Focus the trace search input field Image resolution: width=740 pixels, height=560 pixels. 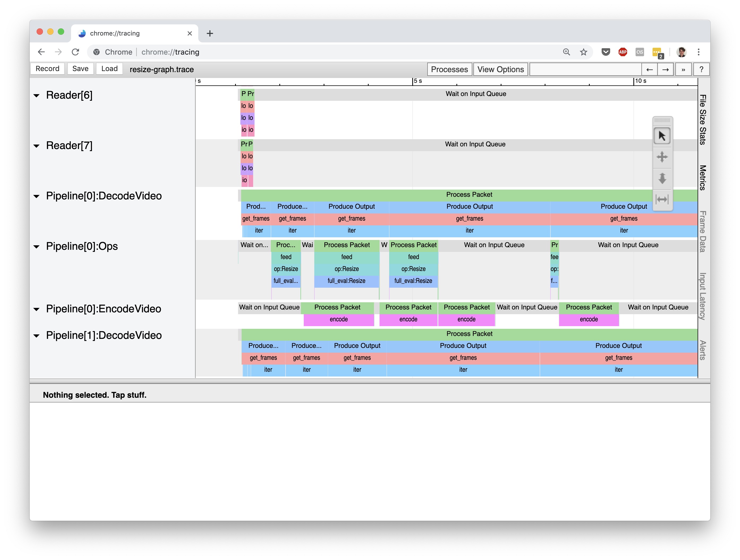585,69
